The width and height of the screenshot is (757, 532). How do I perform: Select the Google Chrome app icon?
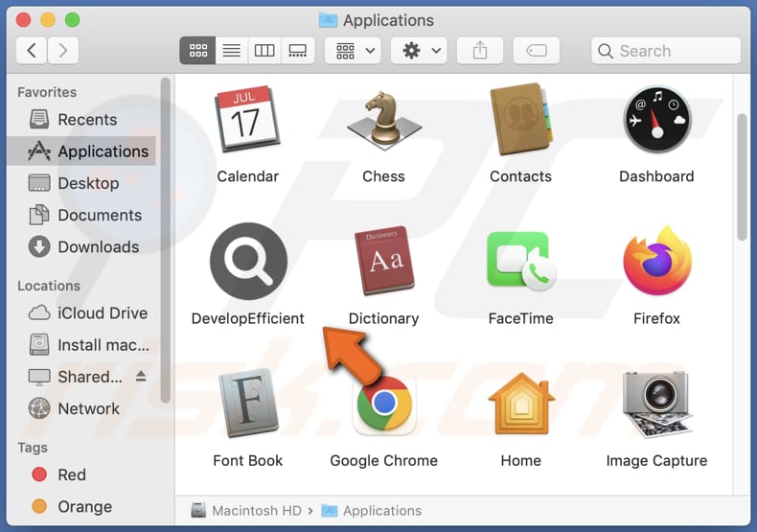coord(384,404)
